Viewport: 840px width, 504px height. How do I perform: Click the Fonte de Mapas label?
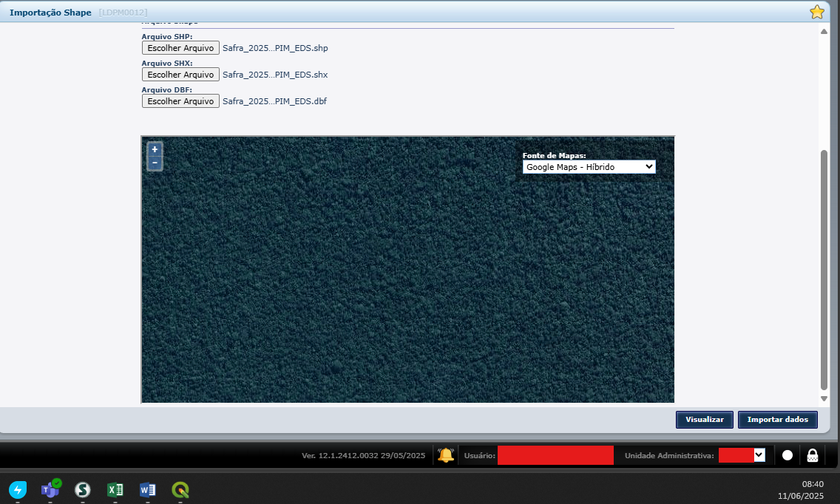tap(554, 155)
